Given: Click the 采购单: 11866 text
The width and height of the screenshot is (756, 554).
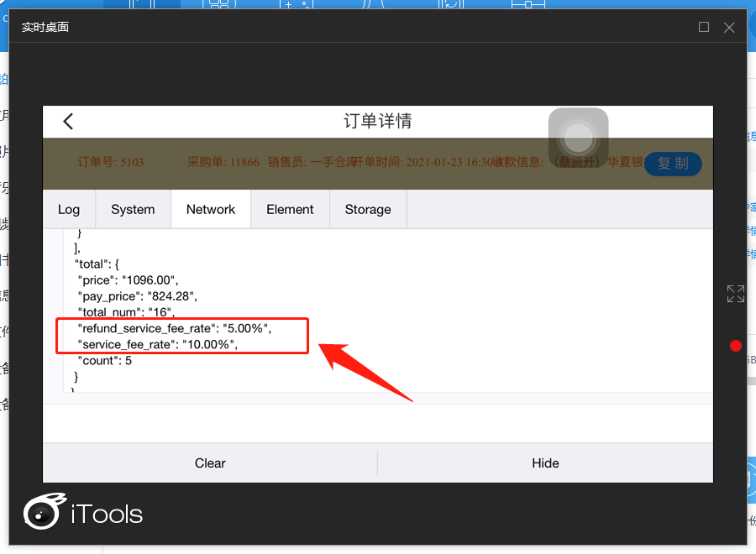Looking at the screenshot, I should point(223,162).
